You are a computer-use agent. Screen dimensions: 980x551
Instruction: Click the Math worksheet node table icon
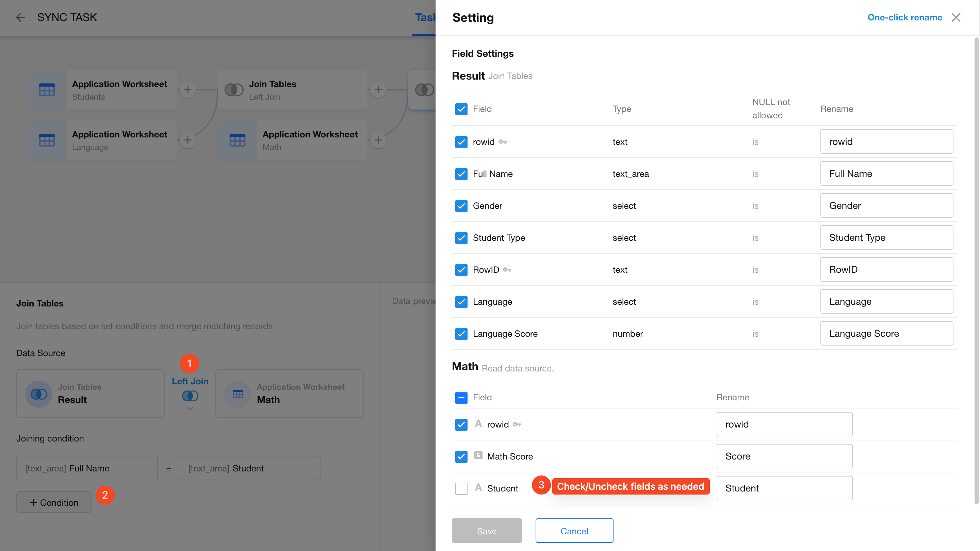pyautogui.click(x=238, y=140)
